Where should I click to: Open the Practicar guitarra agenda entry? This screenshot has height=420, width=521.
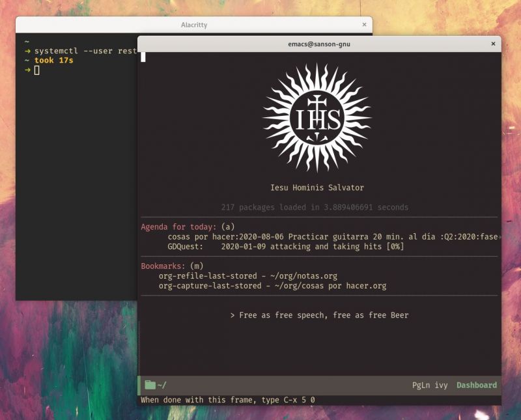(x=333, y=237)
